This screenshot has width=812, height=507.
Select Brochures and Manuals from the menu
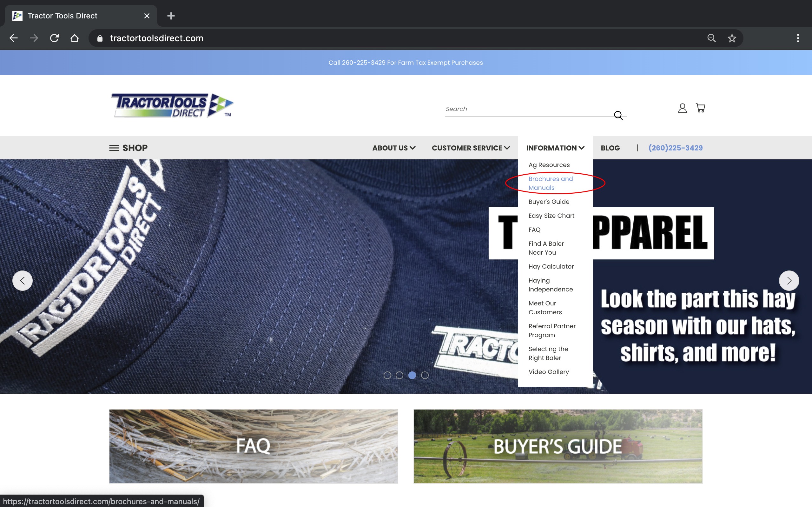click(551, 183)
